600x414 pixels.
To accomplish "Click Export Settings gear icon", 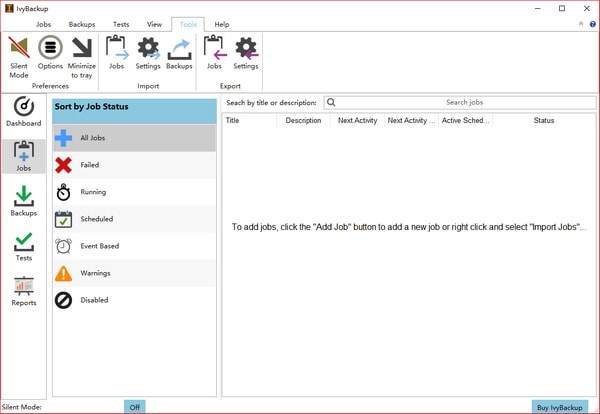I will point(246,53).
